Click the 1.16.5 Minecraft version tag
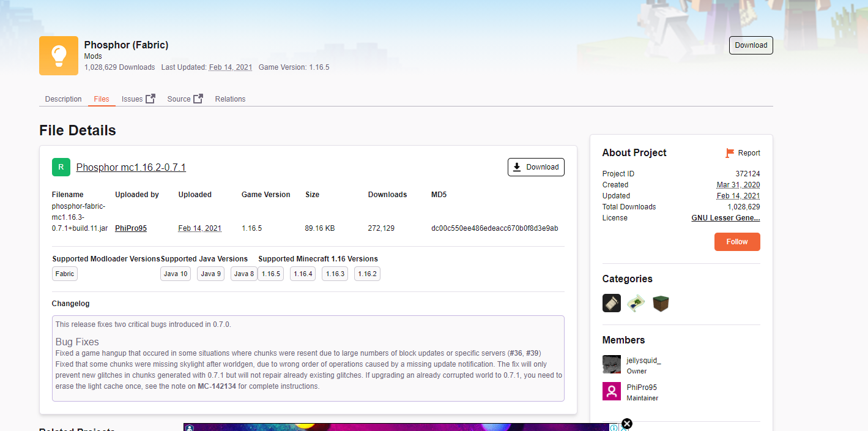This screenshot has width=868, height=431. coord(271,274)
